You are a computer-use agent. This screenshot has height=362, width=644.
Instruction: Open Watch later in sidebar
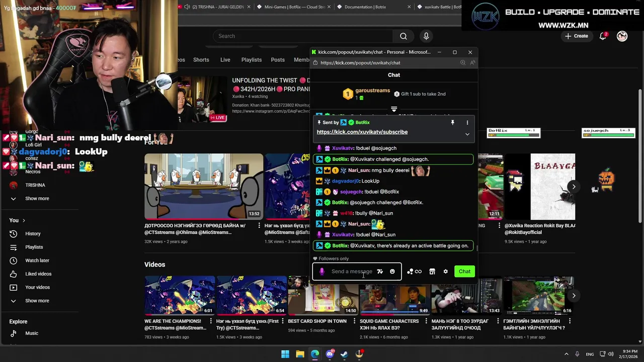click(37, 260)
